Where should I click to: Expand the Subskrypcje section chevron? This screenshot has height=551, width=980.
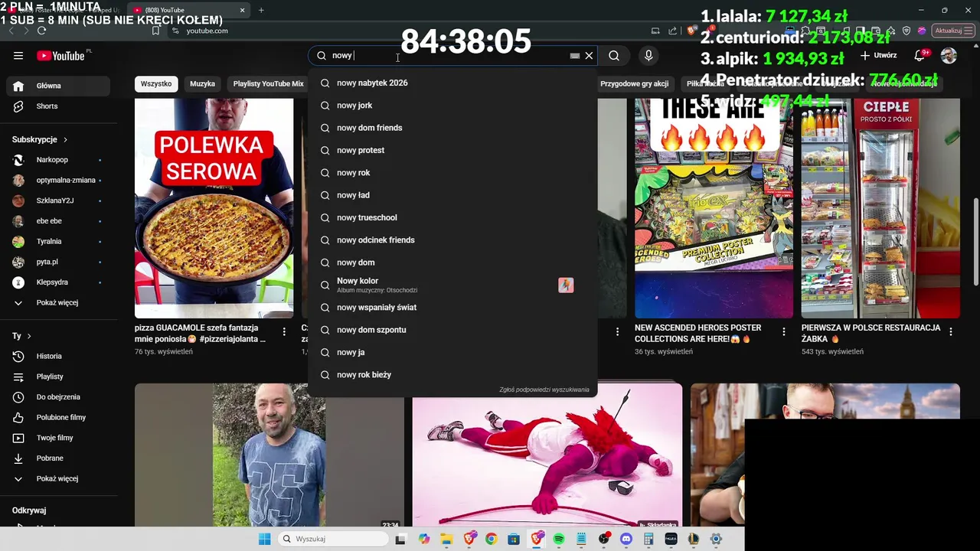[65, 139]
